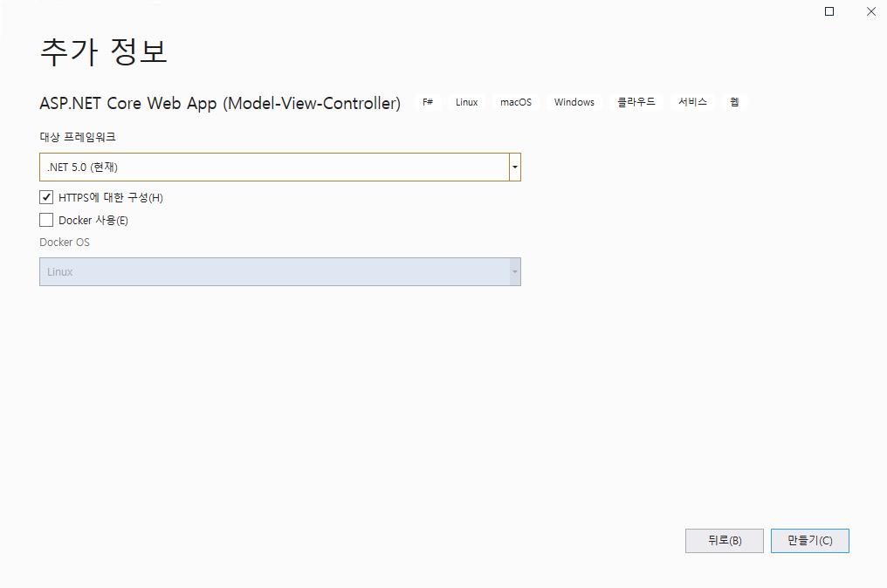Open the Docker OS Linux dropdown
Viewport: 887px width, 588px height.
click(273, 271)
